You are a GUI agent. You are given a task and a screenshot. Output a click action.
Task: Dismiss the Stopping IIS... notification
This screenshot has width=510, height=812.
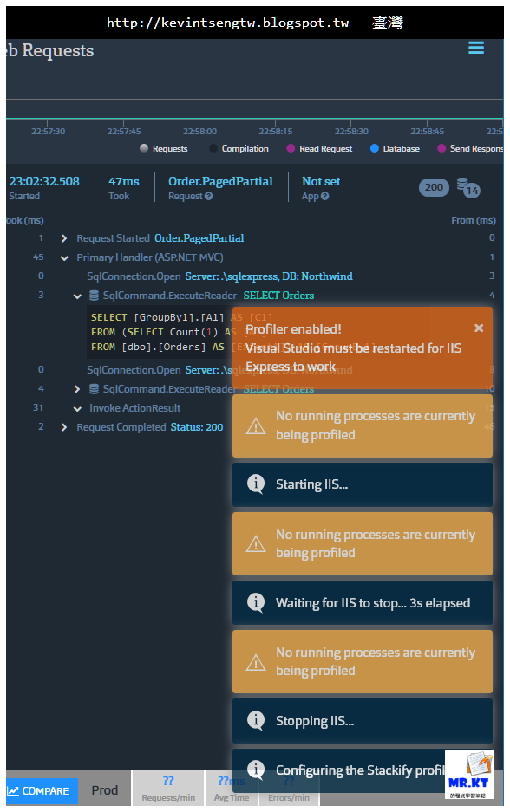click(x=363, y=721)
